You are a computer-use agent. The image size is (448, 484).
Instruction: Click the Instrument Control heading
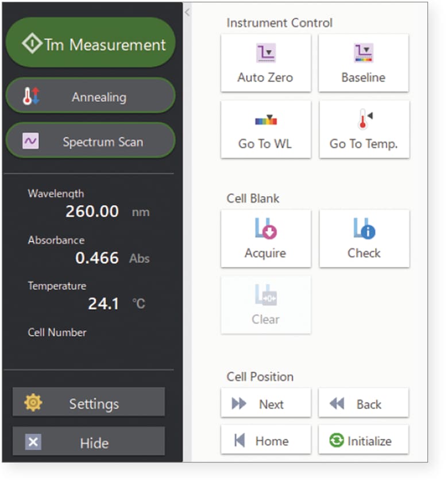(x=280, y=23)
